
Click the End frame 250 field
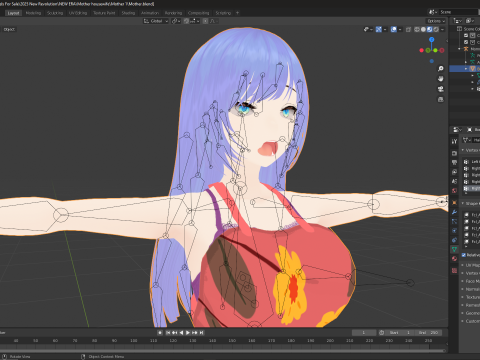pos(428,333)
